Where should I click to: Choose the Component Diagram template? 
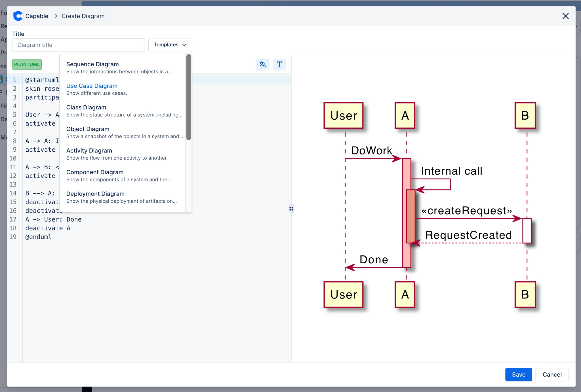tap(123, 175)
